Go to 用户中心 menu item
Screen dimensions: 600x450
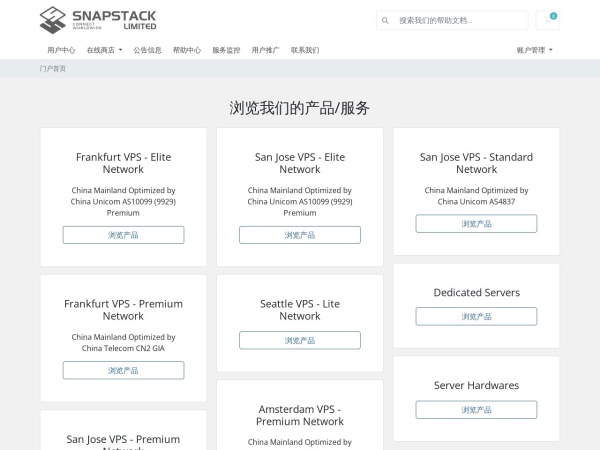(x=61, y=50)
